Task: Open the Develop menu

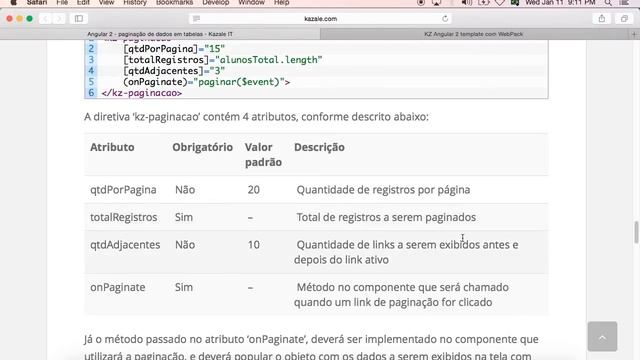Action: click(216, 2)
